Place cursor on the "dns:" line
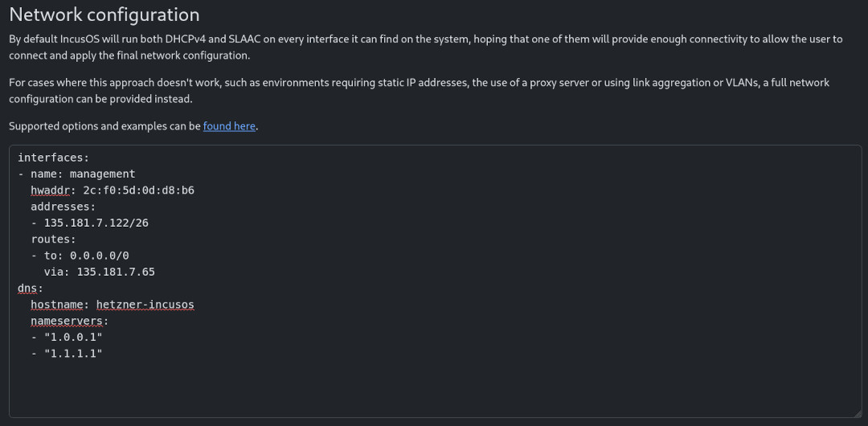The width and height of the screenshot is (868, 426). click(x=30, y=288)
